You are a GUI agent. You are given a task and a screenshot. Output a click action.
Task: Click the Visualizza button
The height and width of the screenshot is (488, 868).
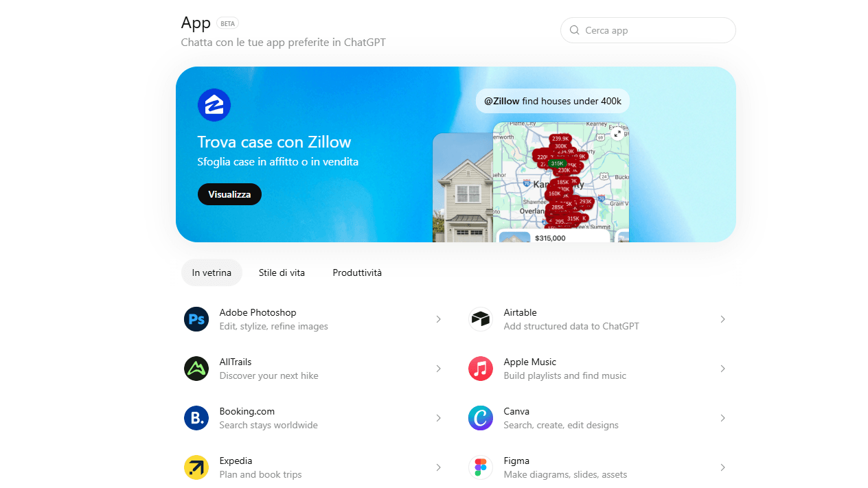229,194
